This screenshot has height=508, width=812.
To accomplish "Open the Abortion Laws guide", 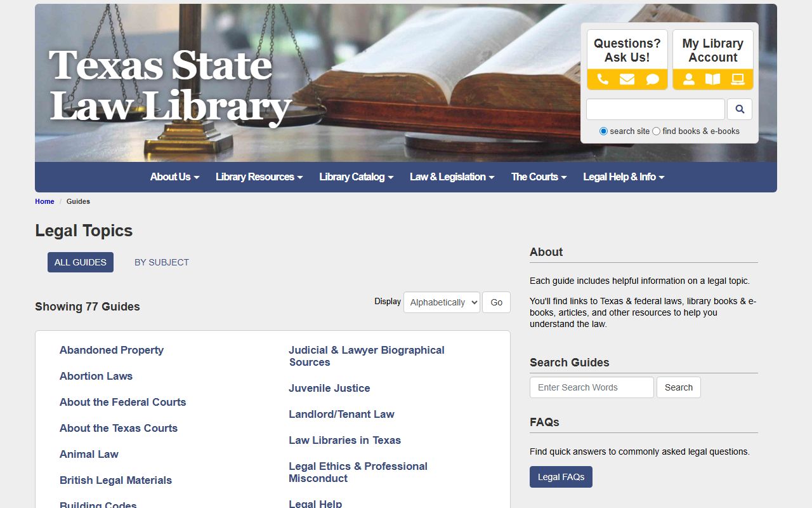I will click(96, 376).
